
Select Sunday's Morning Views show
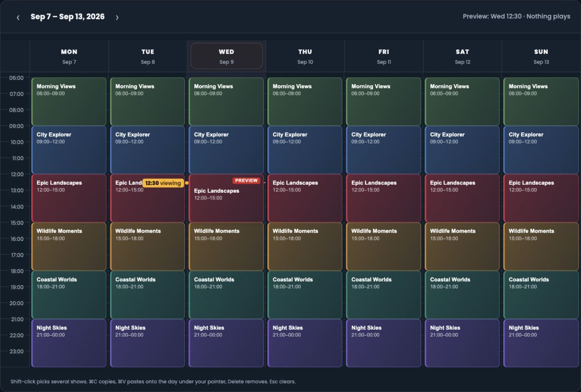click(541, 102)
